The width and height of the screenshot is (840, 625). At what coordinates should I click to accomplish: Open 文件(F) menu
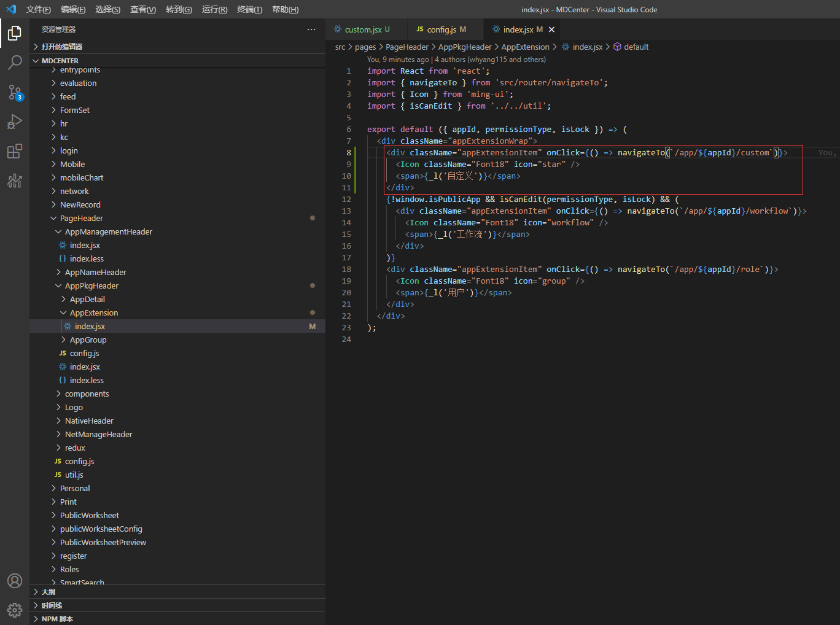(x=39, y=9)
